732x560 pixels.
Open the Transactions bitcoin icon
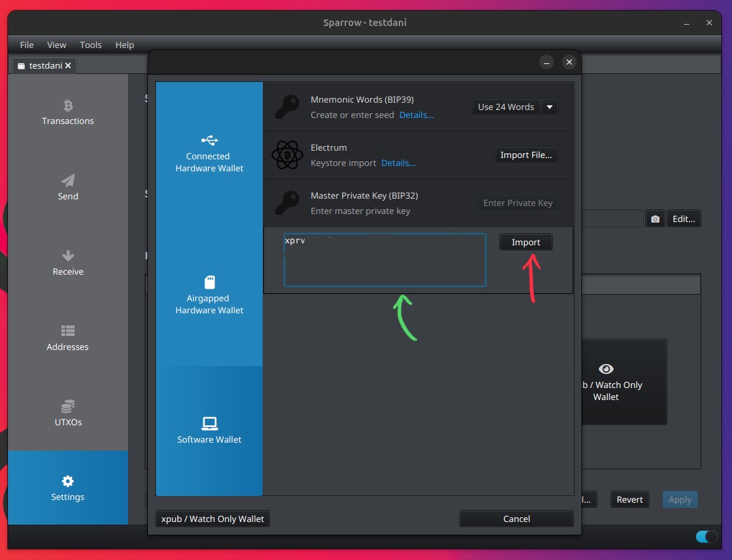(x=67, y=105)
